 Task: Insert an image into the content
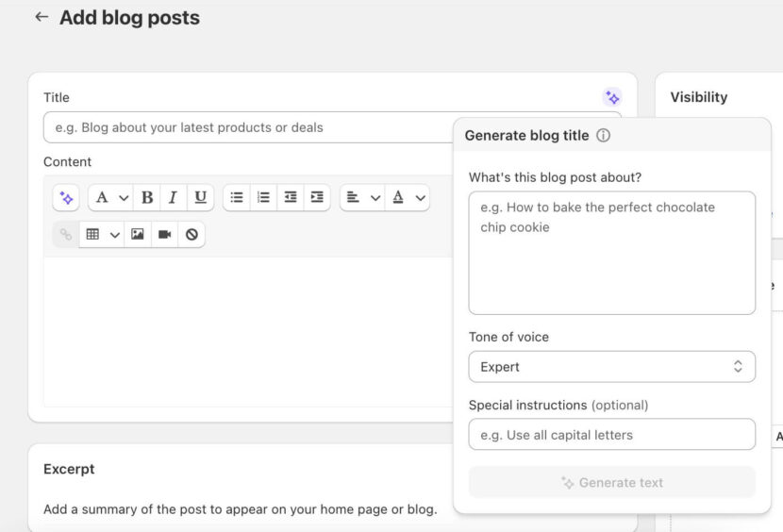coord(138,235)
